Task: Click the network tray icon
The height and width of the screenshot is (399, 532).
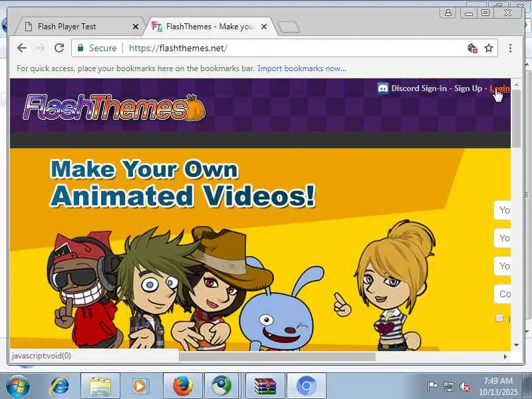Action: [x=448, y=386]
